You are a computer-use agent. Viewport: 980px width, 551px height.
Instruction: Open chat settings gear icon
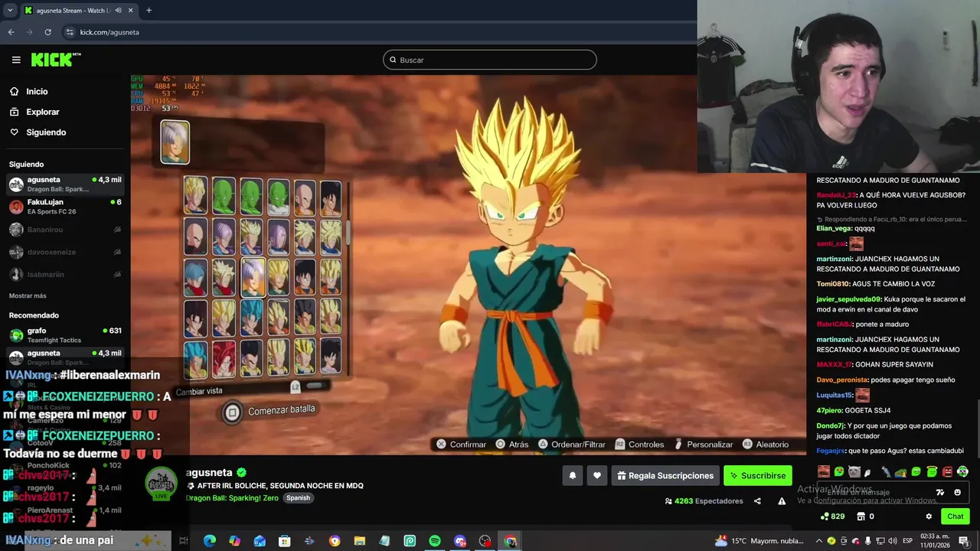[x=929, y=517]
